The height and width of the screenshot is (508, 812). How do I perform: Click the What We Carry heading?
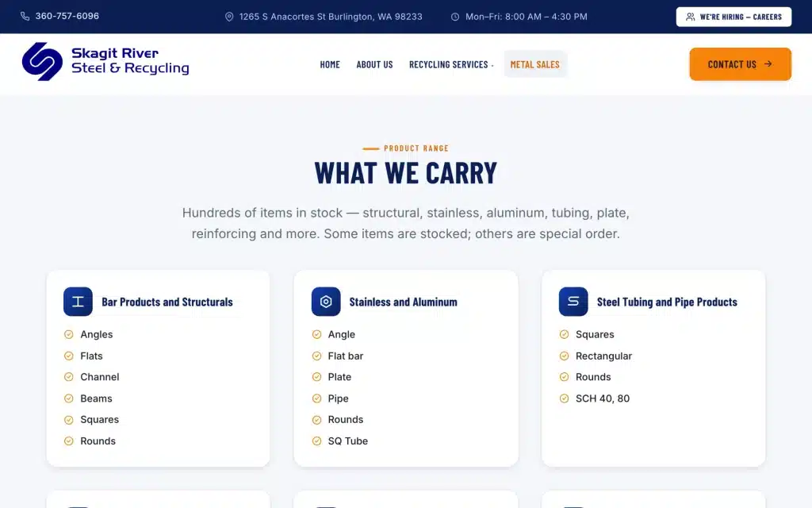tap(405, 172)
